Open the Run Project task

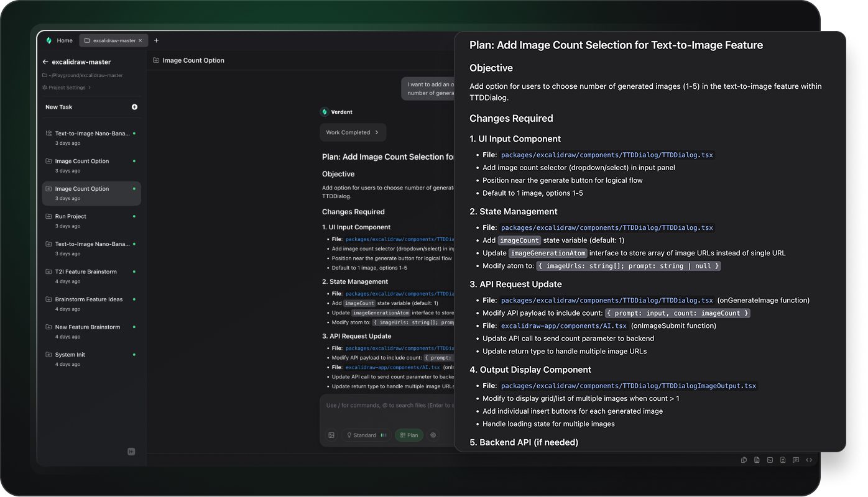[91, 221]
